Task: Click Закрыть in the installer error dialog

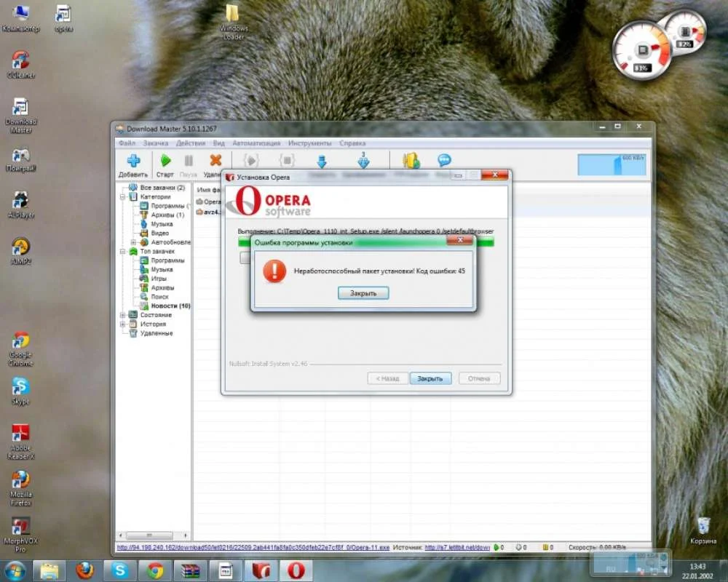Action: click(x=363, y=293)
